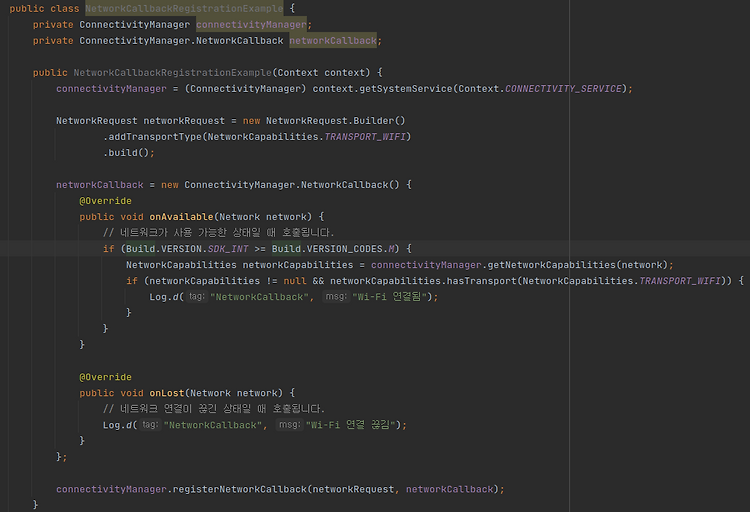Click ConnectivityManager.NetworkCallback() in the anonymous class line
Screen dimensions: 750x512
292,185
